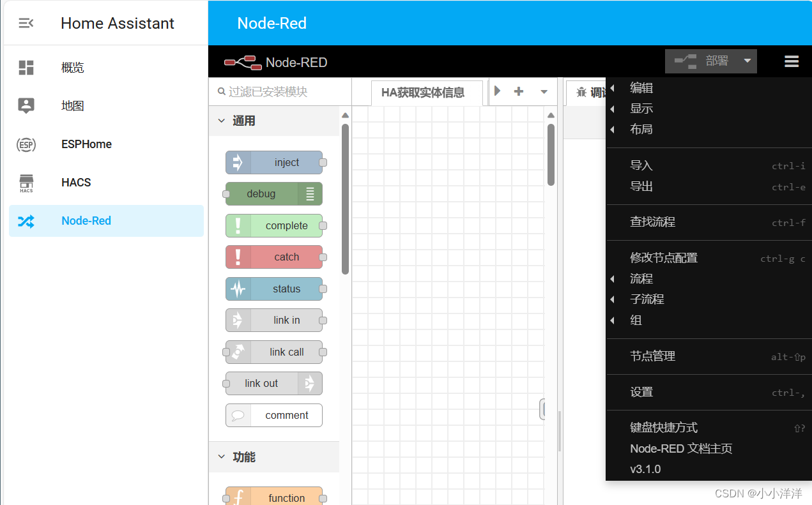Open the flow tab list dropdown arrow
Image resolution: width=812 pixels, height=505 pixels.
tap(544, 92)
